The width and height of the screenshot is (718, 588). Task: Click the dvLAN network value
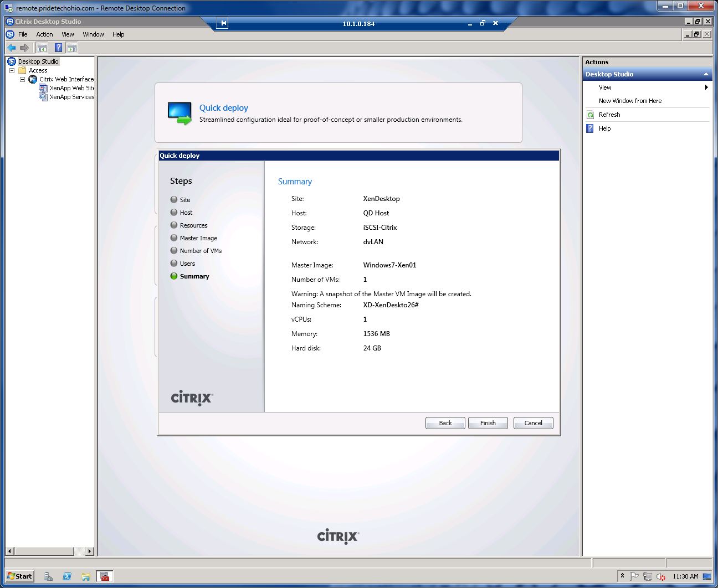coord(373,242)
